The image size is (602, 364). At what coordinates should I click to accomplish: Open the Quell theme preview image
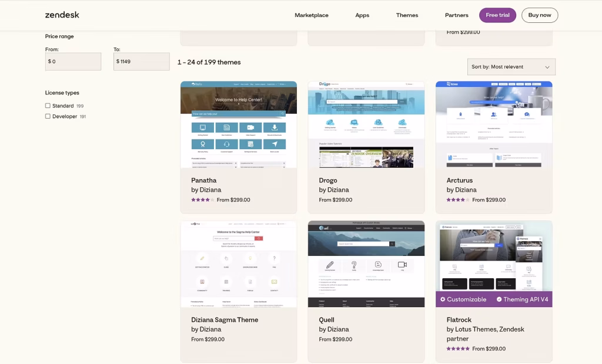366,264
